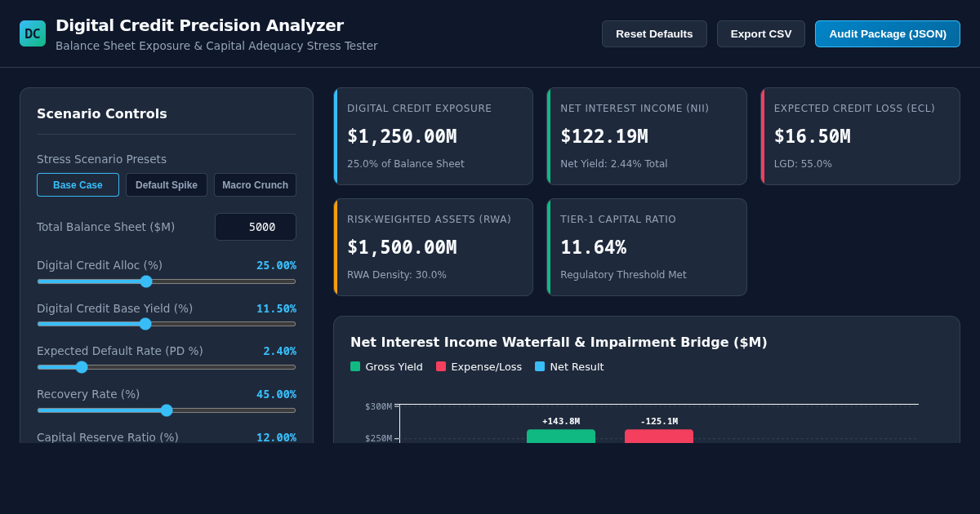This screenshot has width=980, height=514.
Task: Click the Balance Sheet Exposure subtitle
Action: [x=216, y=46]
